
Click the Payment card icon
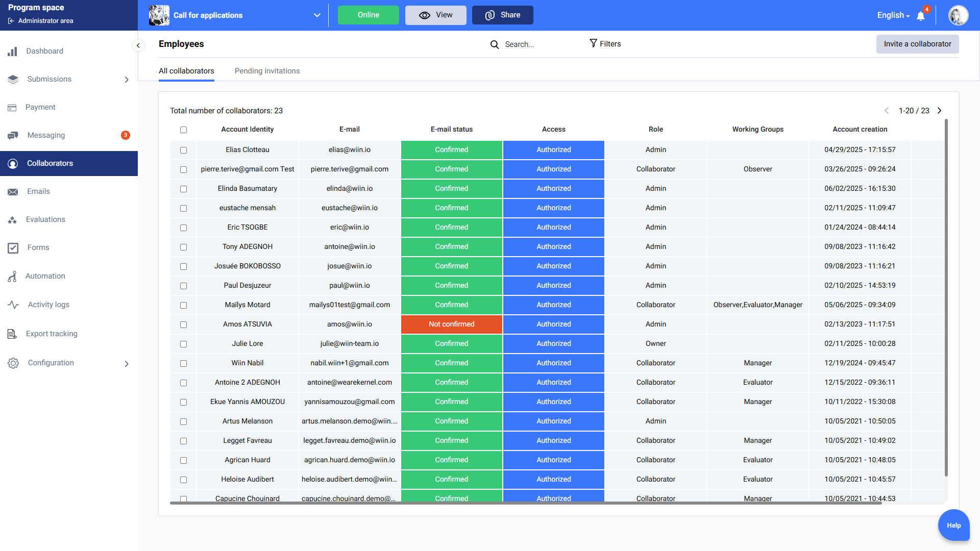coord(12,108)
